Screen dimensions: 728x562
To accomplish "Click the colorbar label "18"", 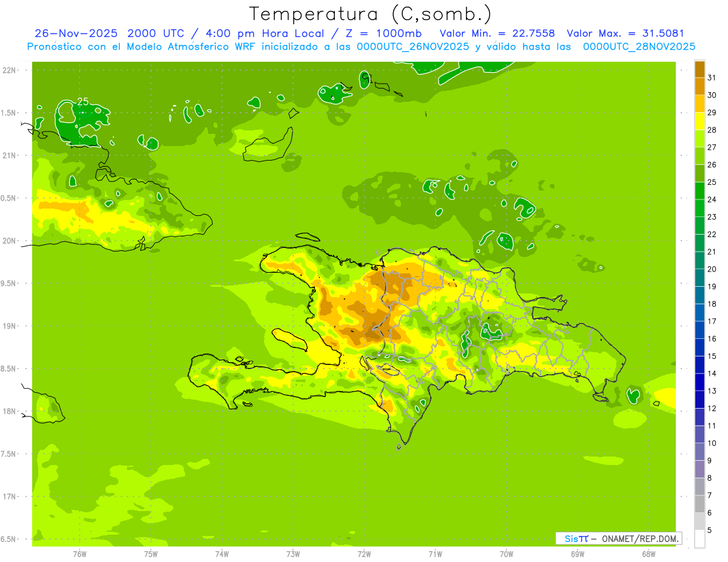I will tap(712, 304).
